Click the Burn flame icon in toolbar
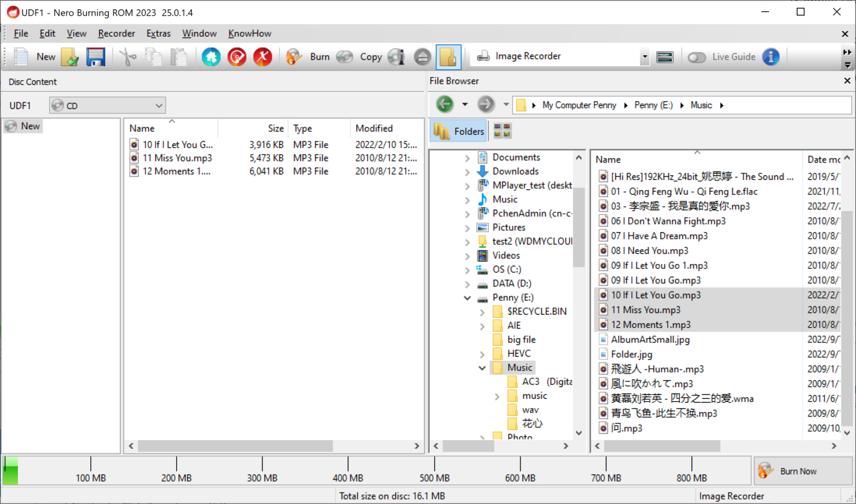The image size is (856, 504). [294, 57]
